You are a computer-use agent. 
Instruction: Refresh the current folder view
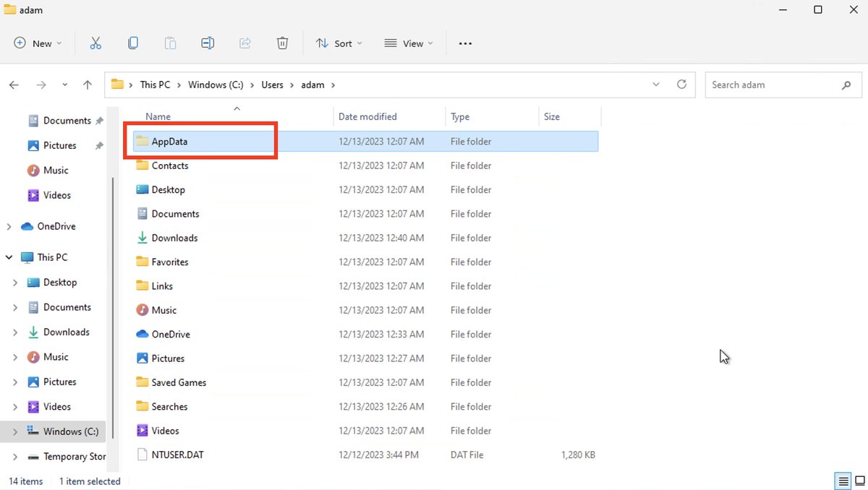(x=681, y=85)
